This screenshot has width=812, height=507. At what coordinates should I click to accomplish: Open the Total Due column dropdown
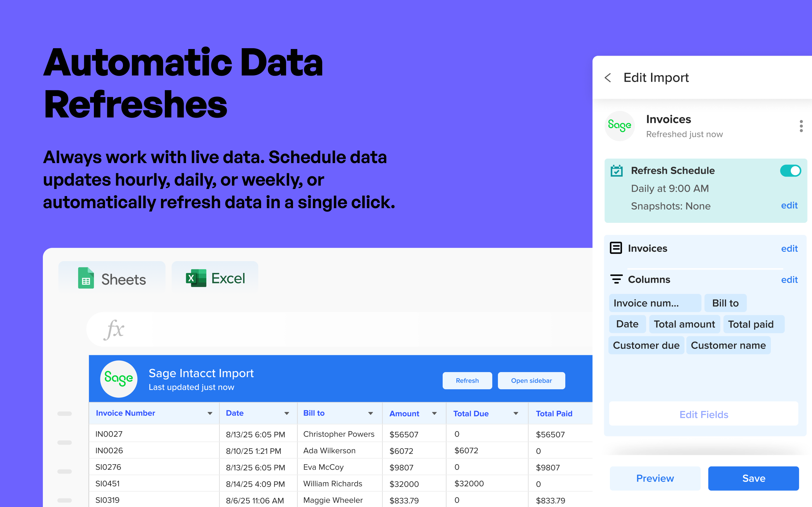pos(516,413)
